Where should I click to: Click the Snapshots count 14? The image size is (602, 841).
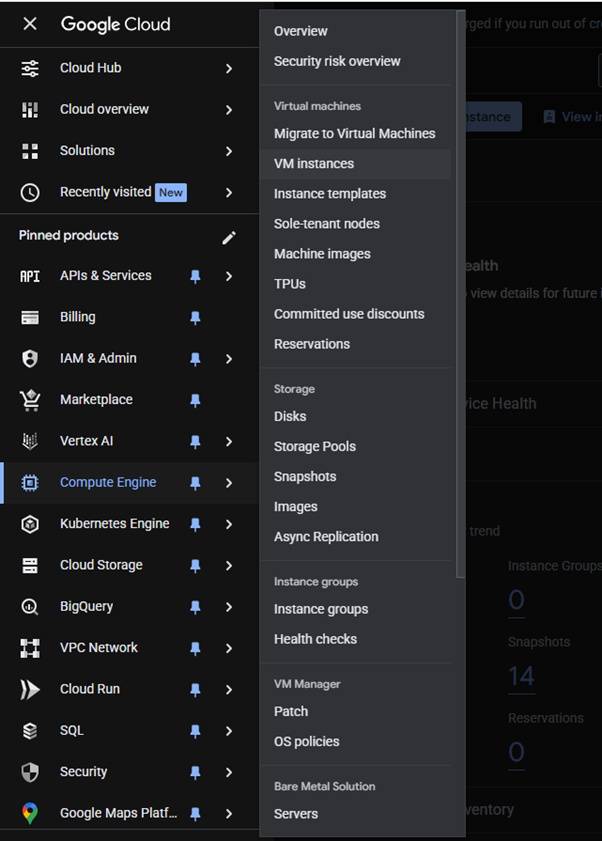pos(521,676)
